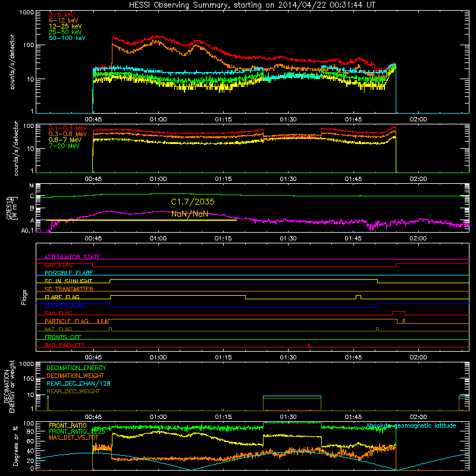
Task: Click the A0.1 label on GOES axis
Action: click(x=27, y=231)
